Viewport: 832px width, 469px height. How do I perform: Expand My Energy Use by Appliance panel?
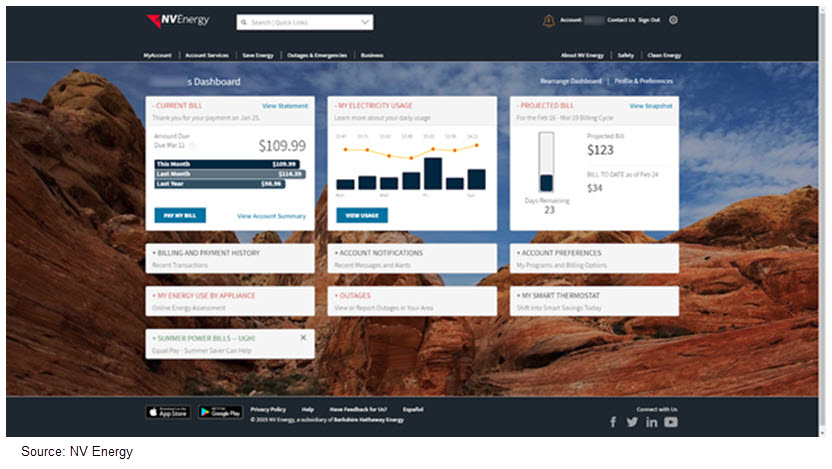230,301
